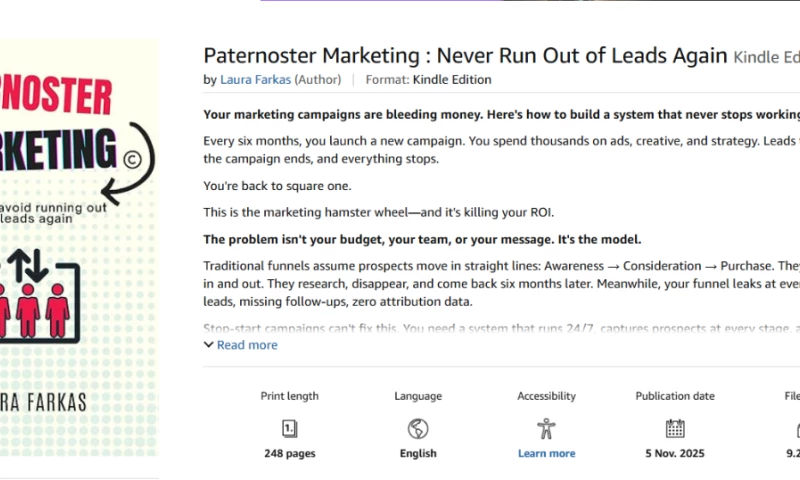
Task: Click the Paternoster Marketing book title heading
Action: pyautogui.click(x=465, y=55)
